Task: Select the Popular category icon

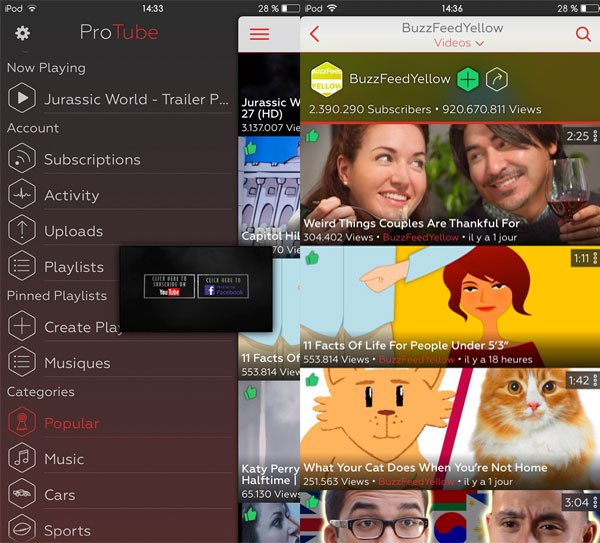Action: 22,422
